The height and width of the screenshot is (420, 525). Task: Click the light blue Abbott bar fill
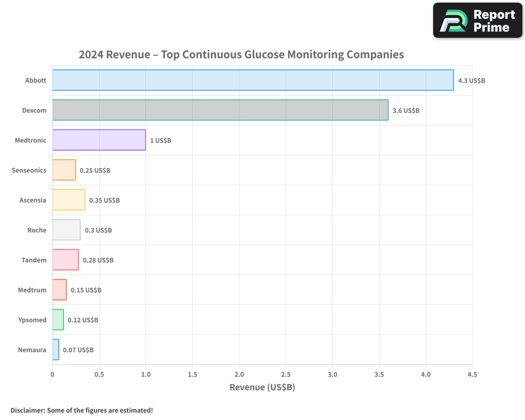252,80
